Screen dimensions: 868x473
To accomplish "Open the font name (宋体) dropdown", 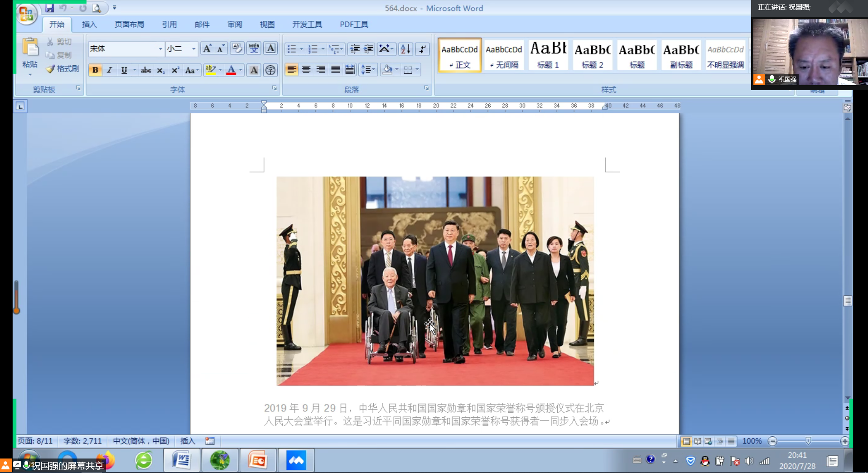I will click(x=160, y=49).
